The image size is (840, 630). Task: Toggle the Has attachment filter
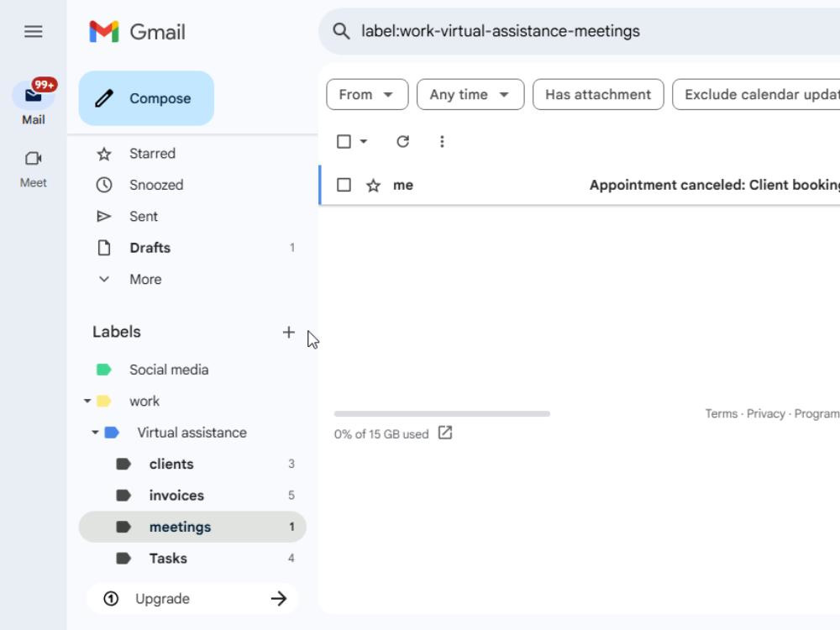598,95
